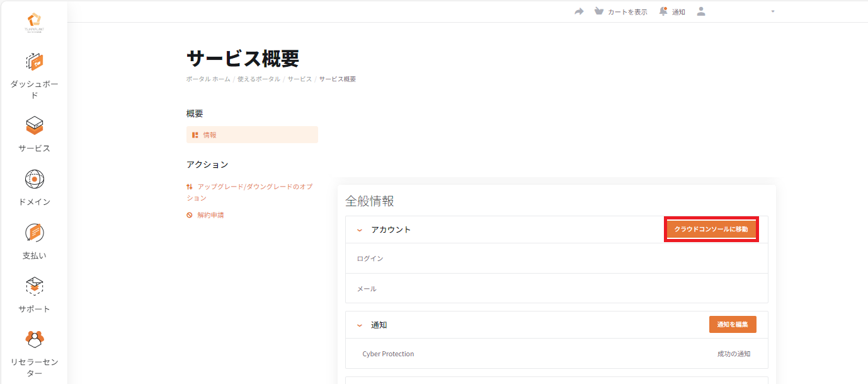Click the company logo in the sidebar
The width and height of the screenshot is (868, 384).
(34, 23)
